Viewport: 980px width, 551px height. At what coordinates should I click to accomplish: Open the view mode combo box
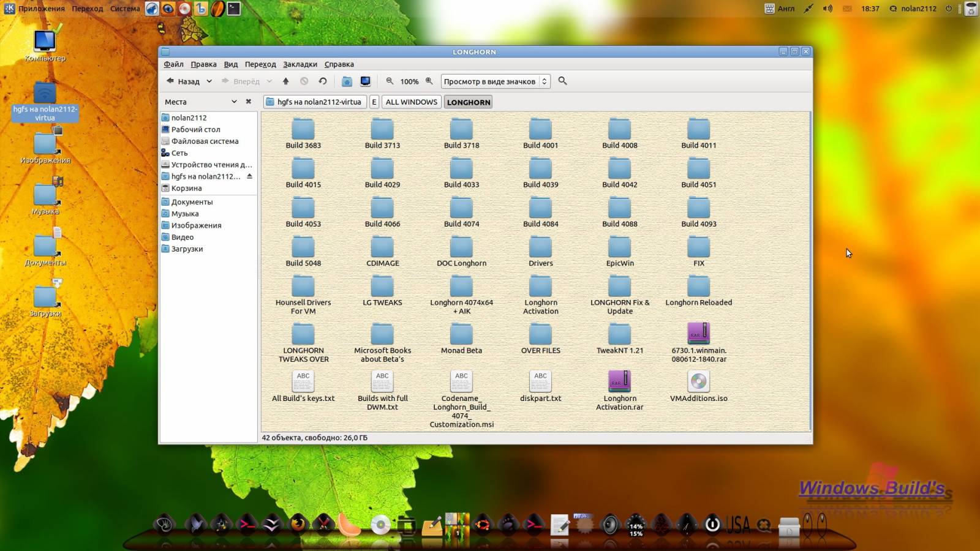pos(496,81)
